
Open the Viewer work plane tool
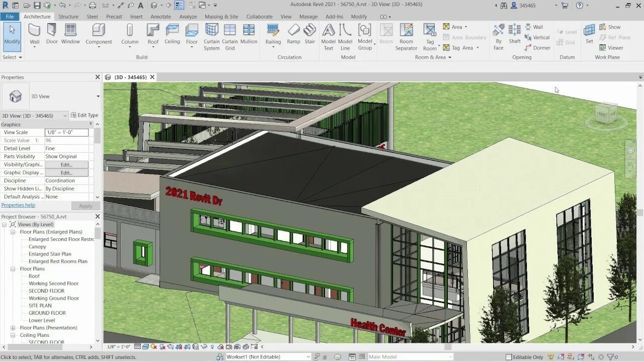click(x=611, y=48)
